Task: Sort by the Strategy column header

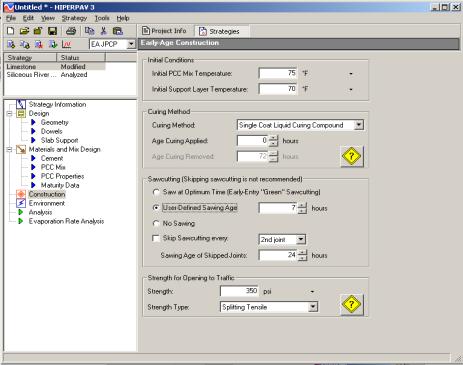Action: pyautogui.click(x=30, y=58)
